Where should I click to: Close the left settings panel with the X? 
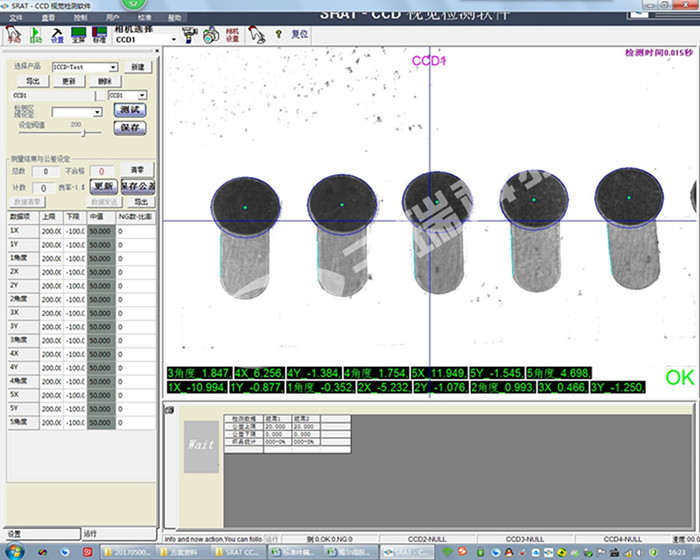coord(157,51)
